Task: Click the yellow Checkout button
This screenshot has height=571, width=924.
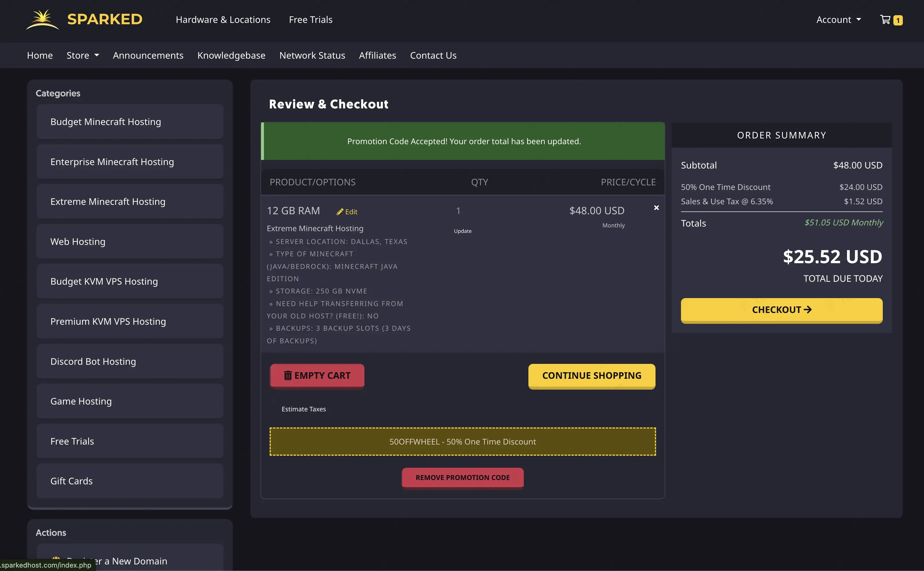Action: (x=781, y=310)
